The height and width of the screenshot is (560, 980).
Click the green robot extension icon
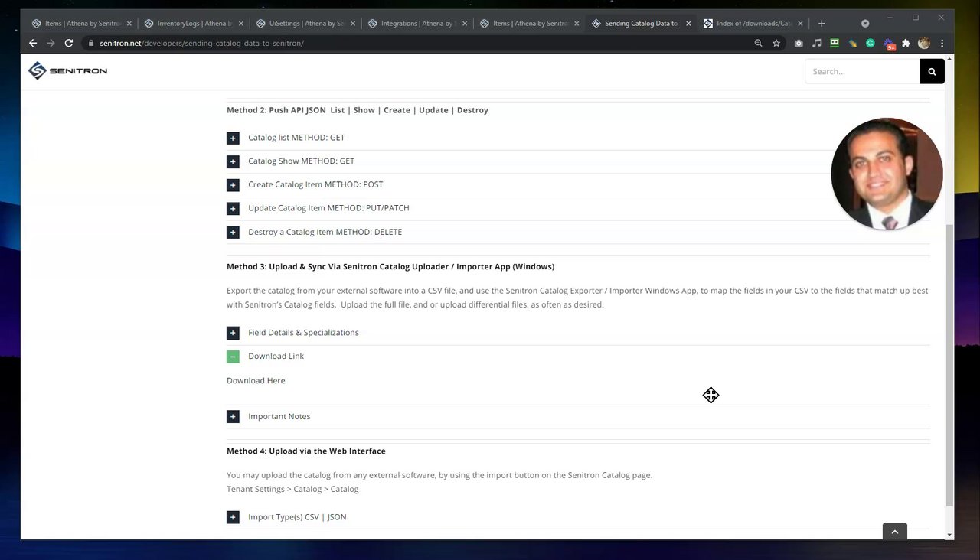(835, 44)
